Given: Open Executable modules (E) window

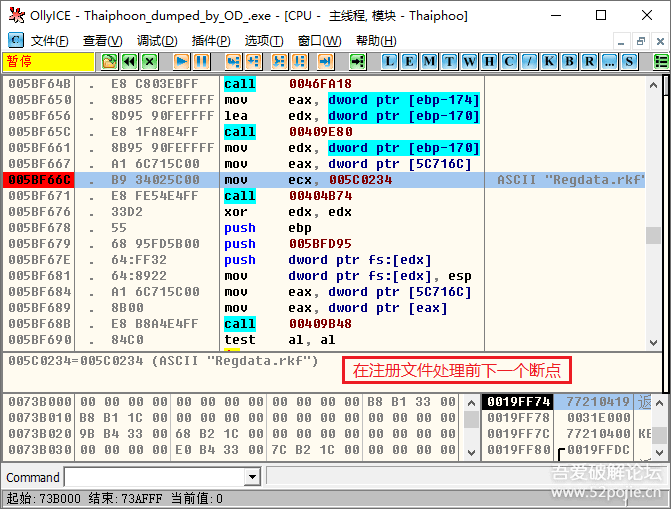Looking at the screenshot, I should pos(408,61).
